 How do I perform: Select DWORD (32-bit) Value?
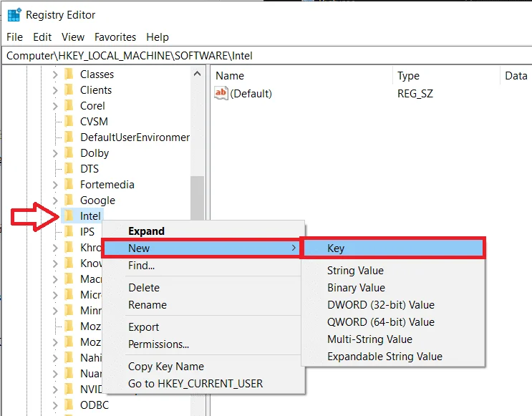(x=393, y=305)
